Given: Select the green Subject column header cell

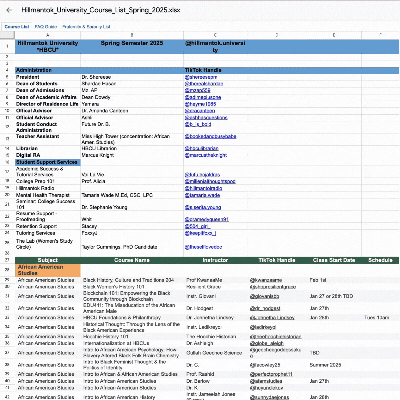Looking at the screenshot, I should click(x=48, y=260).
